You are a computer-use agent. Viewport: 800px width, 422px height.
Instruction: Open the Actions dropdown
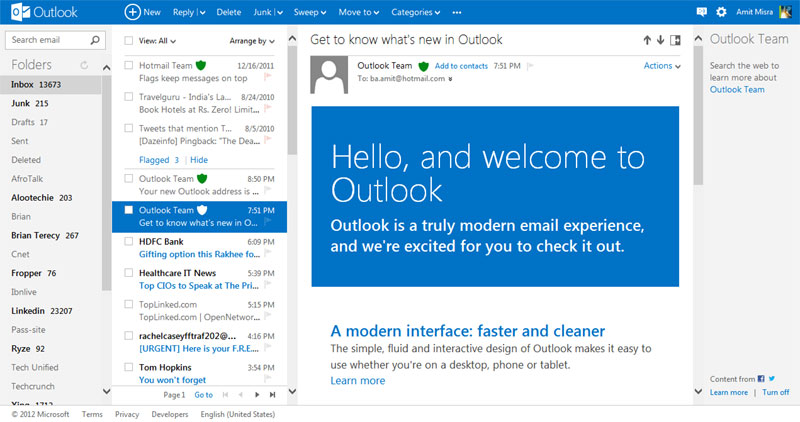point(662,66)
